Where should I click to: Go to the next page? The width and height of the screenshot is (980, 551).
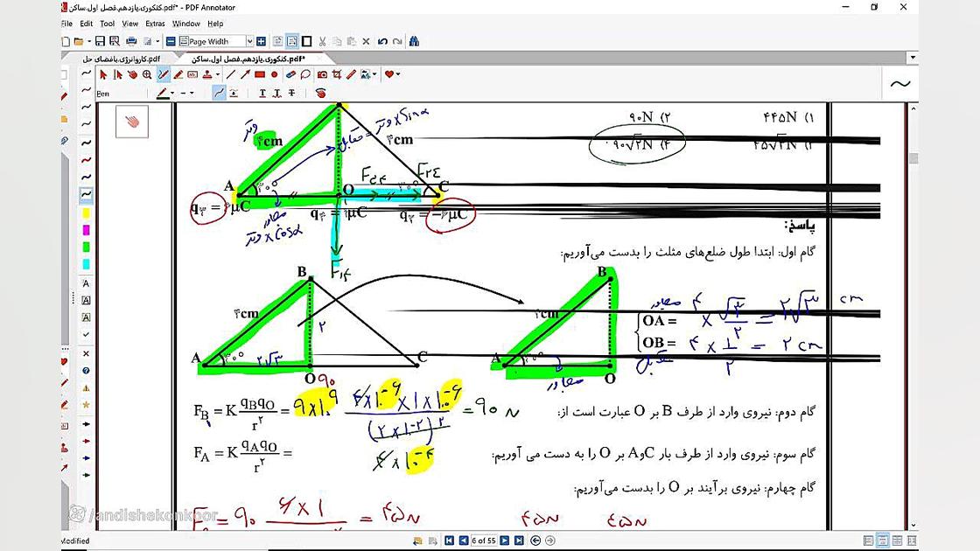(x=504, y=541)
